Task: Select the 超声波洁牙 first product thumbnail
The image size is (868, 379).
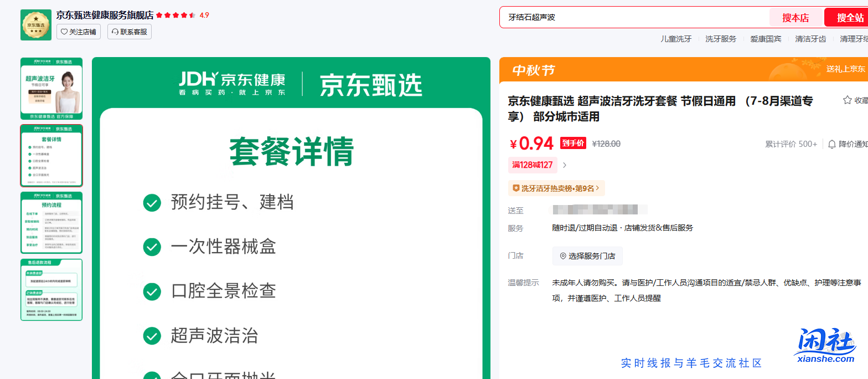Action: pos(51,89)
